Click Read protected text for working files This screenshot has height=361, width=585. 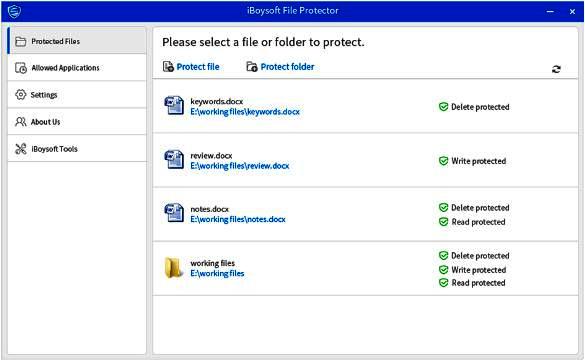pyautogui.click(x=478, y=283)
